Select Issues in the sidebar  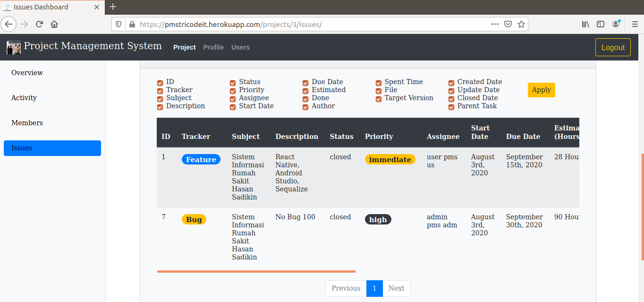[52, 148]
